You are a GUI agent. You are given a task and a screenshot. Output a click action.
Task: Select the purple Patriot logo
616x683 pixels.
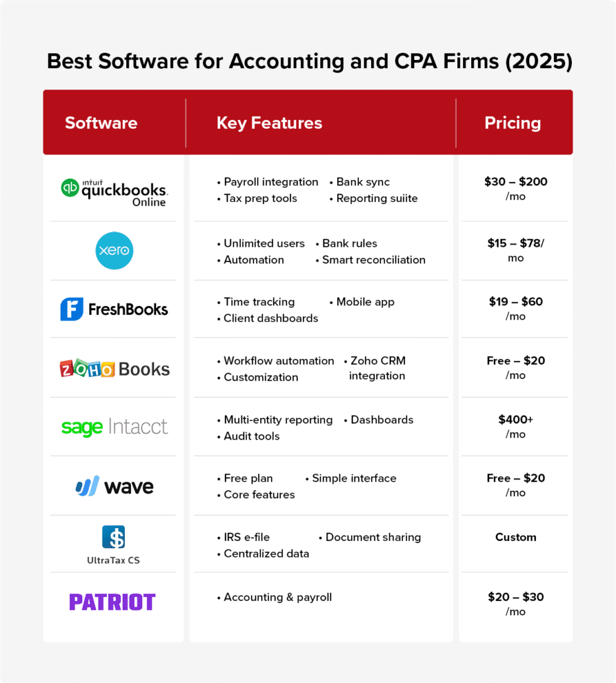(x=113, y=602)
